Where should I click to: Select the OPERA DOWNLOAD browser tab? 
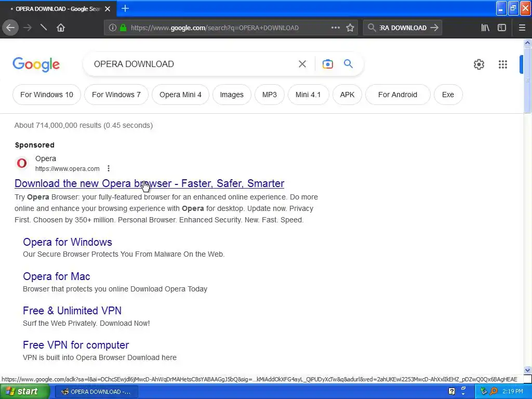58,9
